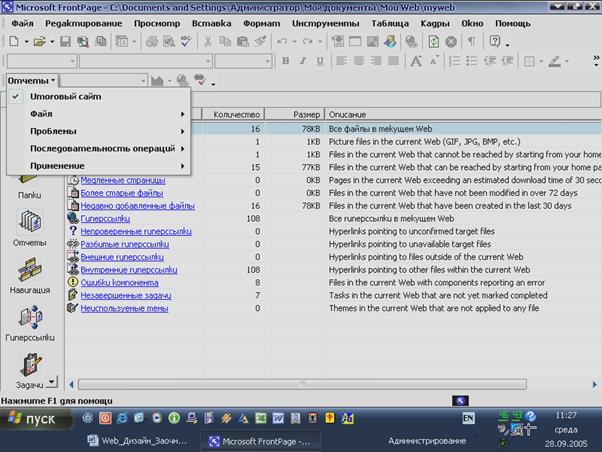
Task: Toggle Numbered list button
Action: (455, 61)
